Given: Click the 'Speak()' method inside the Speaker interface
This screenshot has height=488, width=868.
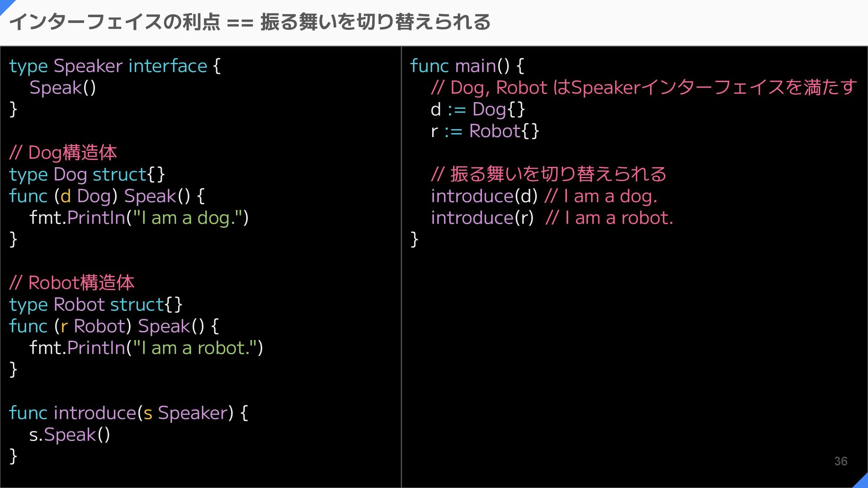Looking at the screenshot, I should 63,88.
